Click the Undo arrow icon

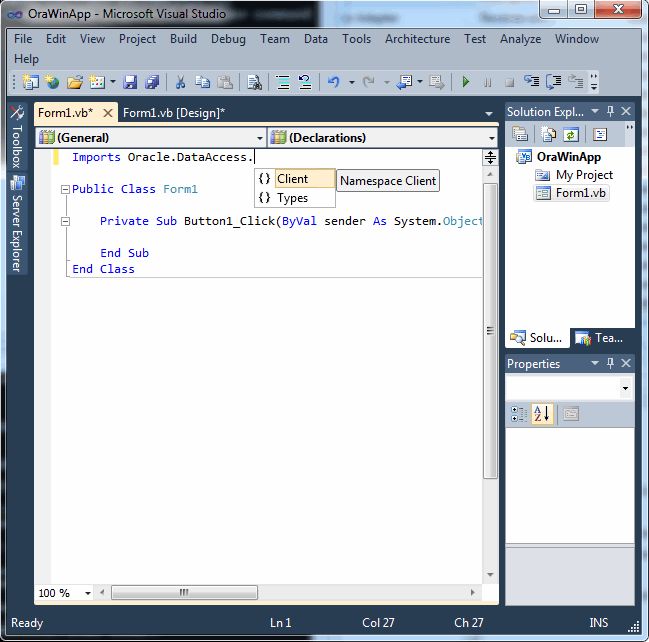[333, 82]
